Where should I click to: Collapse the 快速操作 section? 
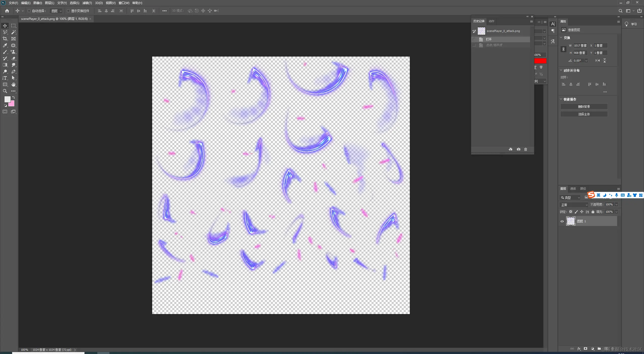[x=561, y=99]
